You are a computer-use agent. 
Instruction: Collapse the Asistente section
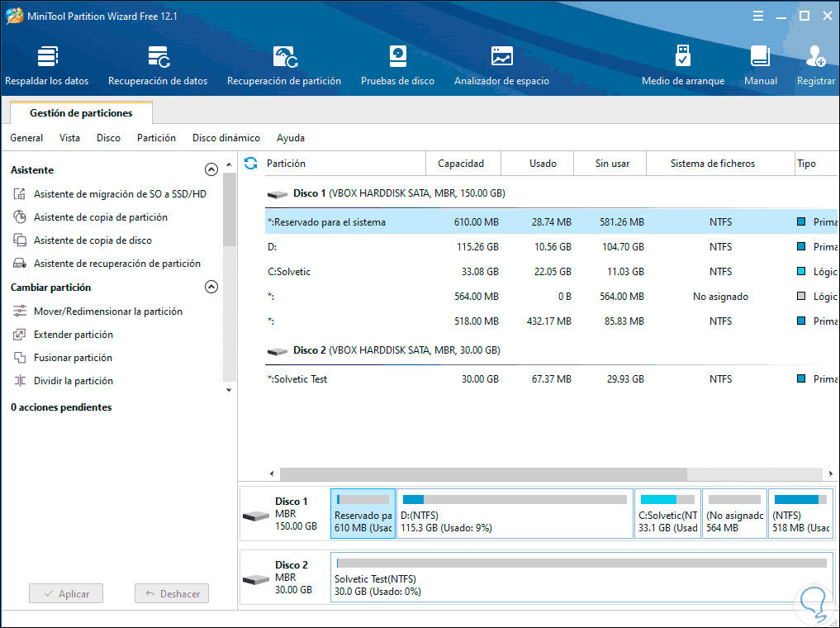pos(211,170)
